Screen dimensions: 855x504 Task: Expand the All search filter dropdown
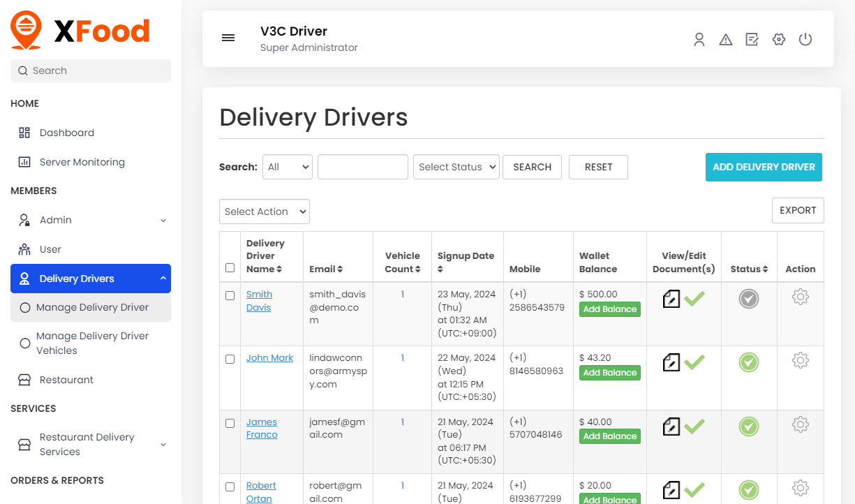(x=287, y=167)
